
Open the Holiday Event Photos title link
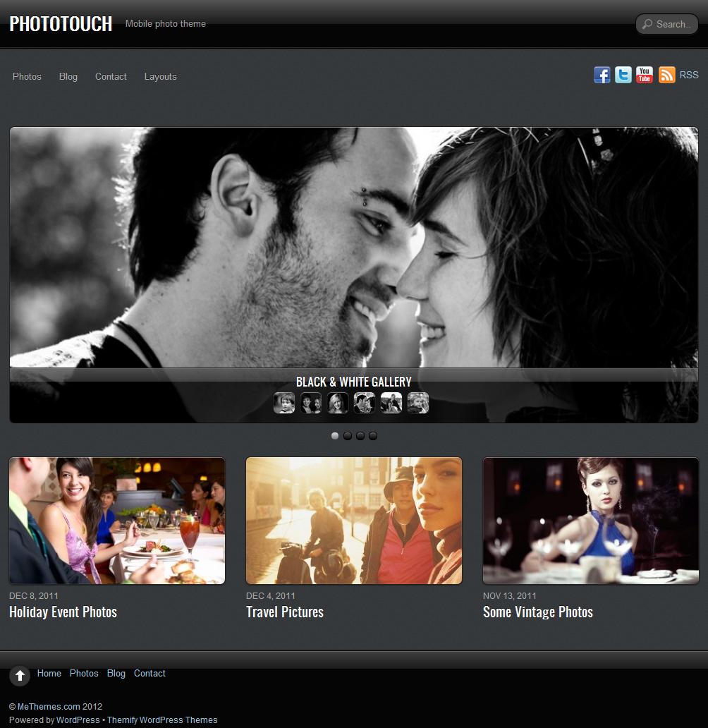pos(63,612)
